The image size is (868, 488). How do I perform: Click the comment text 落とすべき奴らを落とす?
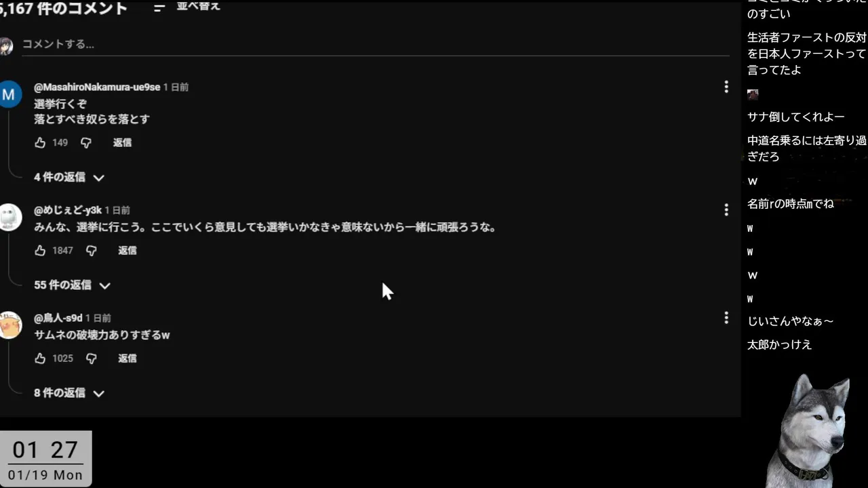click(x=92, y=119)
